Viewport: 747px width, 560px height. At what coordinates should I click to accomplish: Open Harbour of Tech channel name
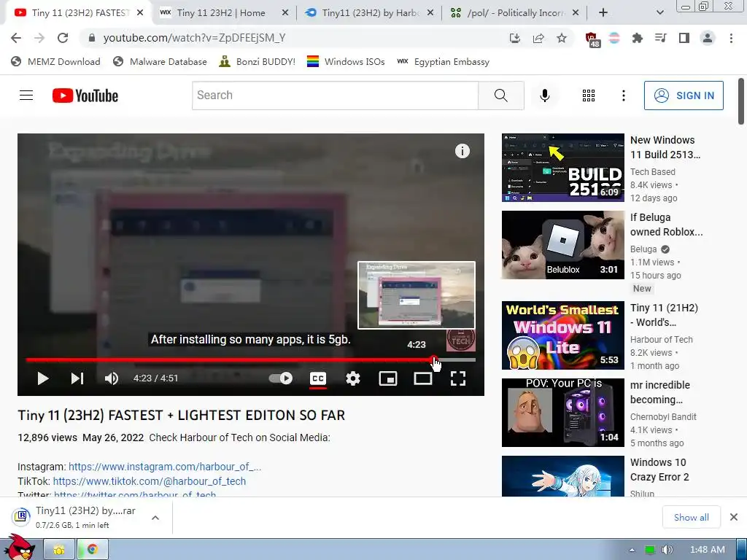point(661,340)
